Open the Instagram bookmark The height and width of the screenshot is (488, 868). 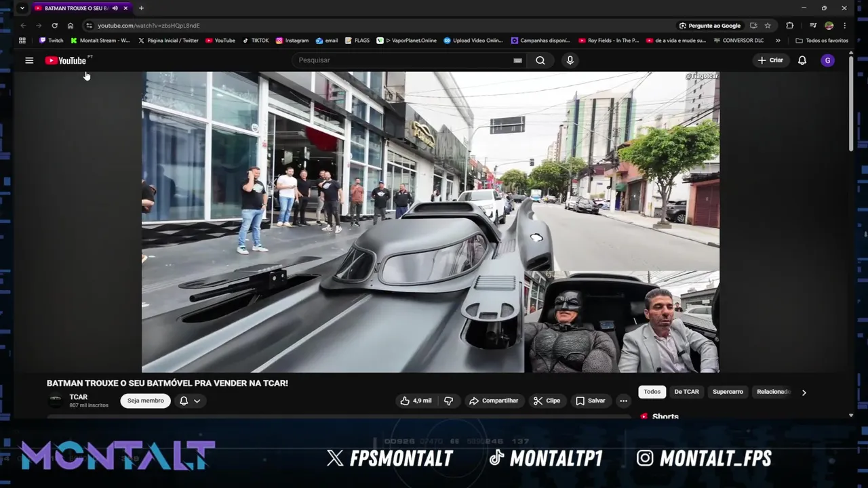pos(292,41)
